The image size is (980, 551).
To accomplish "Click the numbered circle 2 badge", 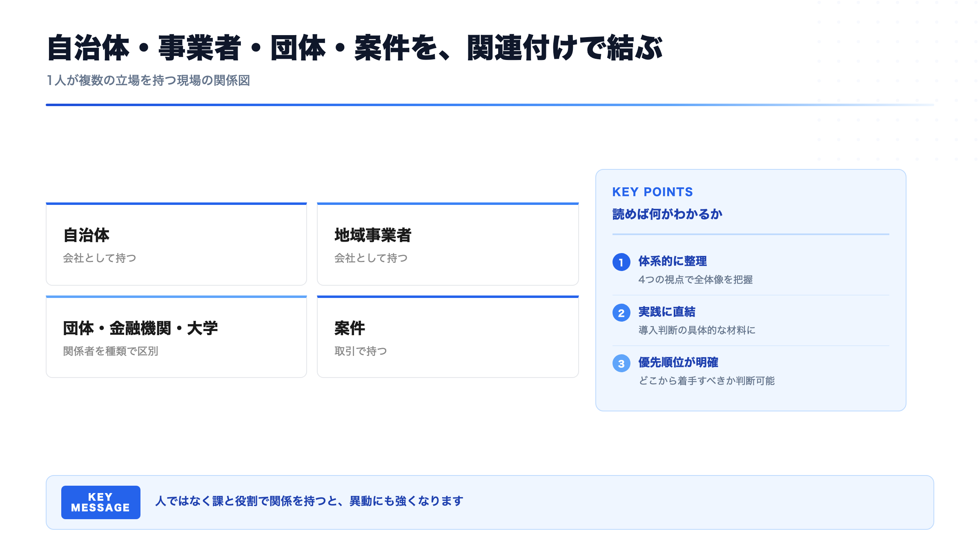I will click(x=621, y=313).
